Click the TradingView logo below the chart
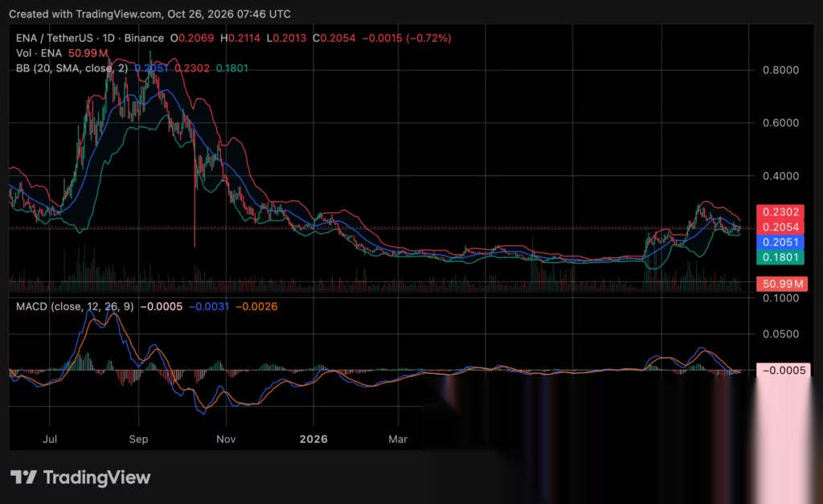Image resolution: width=823 pixels, height=504 pixels. click(x=80, y=477)
